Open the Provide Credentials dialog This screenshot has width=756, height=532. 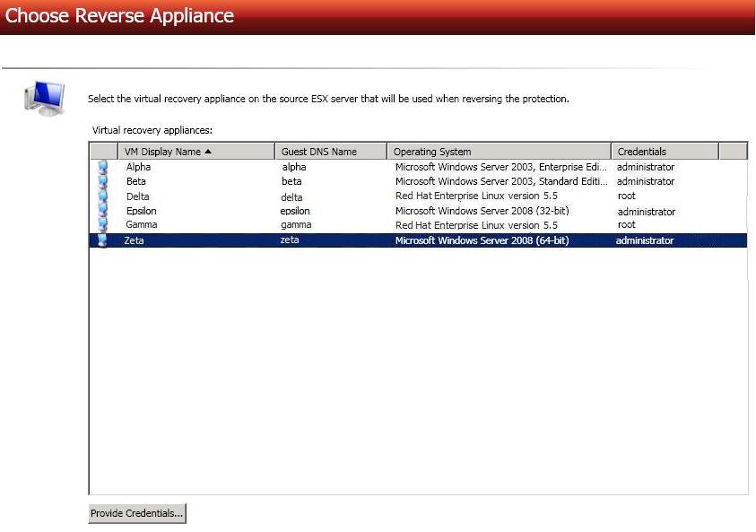point(137,513)
